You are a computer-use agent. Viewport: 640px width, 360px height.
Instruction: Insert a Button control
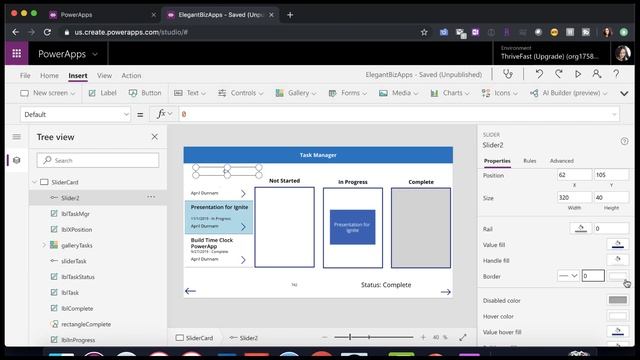coord(145,93)
